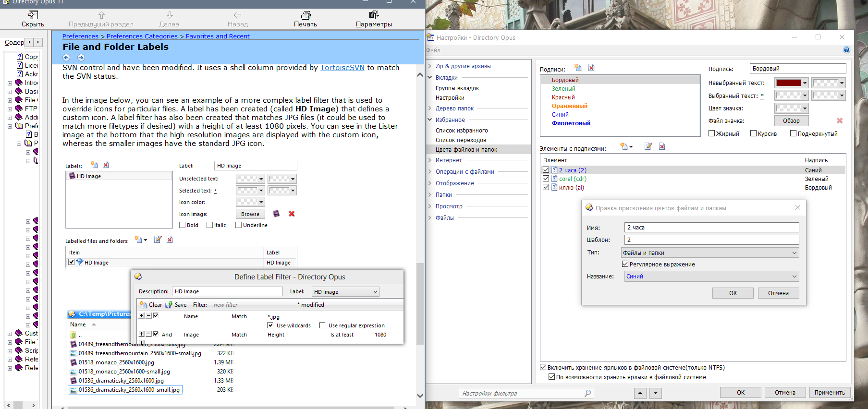Open the Название dropdown showing Синий
Viewport: 868px width, 409px height.
pyautogui.click(x=712, y=276)
